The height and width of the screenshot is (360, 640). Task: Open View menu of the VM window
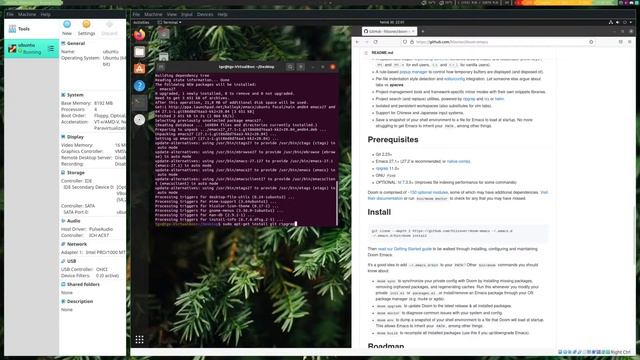click(171, 14)
